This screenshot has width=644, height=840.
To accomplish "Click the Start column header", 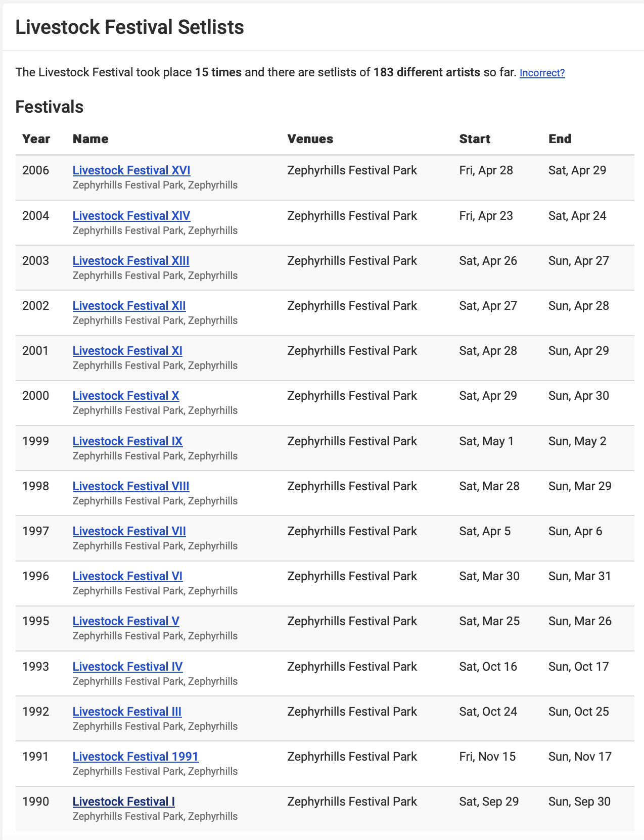I will [475, 139].
